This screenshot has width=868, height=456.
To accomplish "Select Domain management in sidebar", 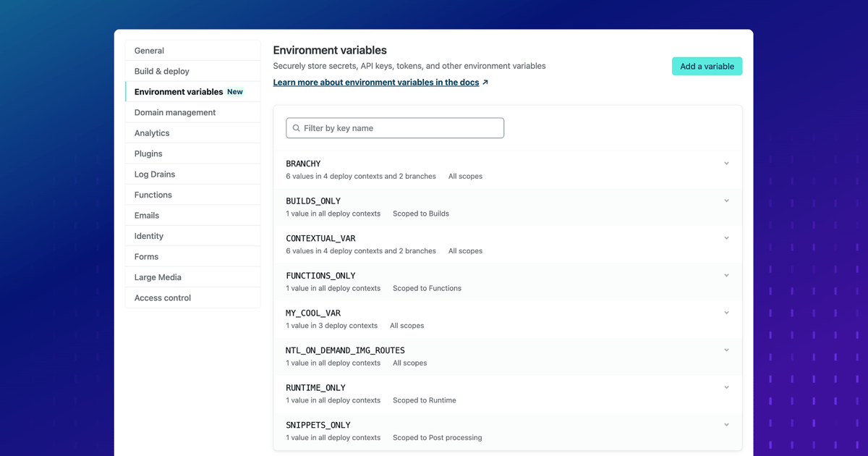I will click(x=174, y=112).
